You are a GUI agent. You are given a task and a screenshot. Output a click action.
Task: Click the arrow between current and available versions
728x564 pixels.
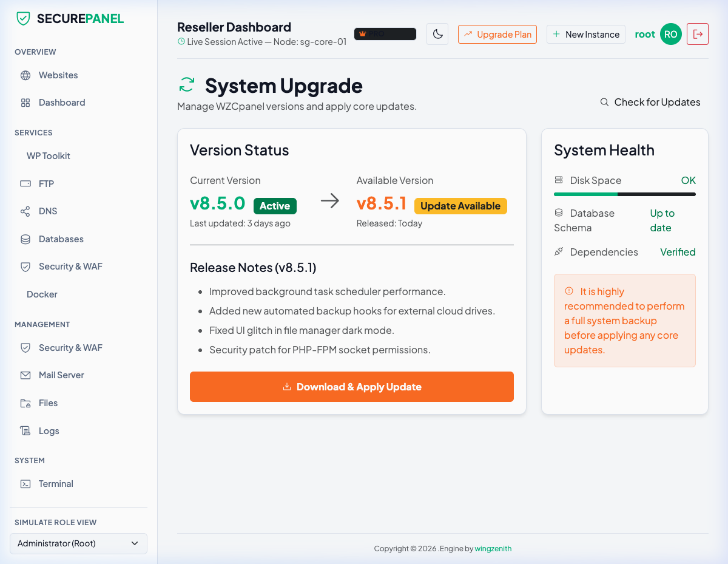click(x=330, y=201)
